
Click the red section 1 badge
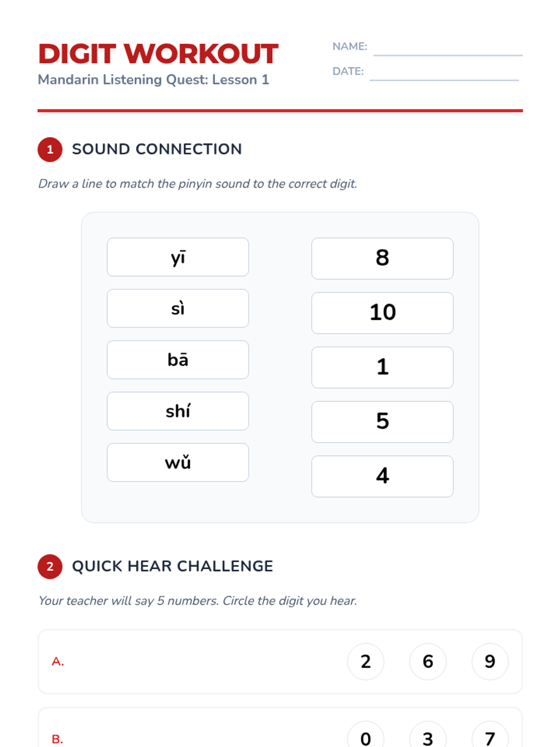(50, 150)
